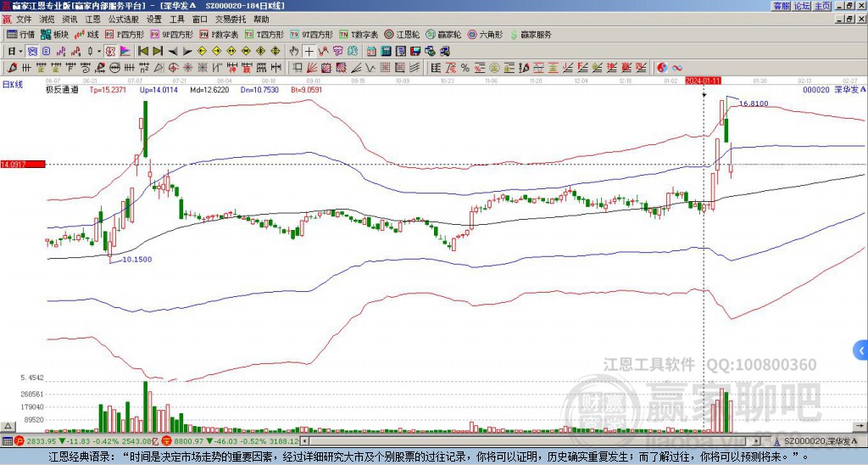This screenshot has height=465, width=868.
Task: Open the 六角形 hexagon tool
Action: [486, 34]
